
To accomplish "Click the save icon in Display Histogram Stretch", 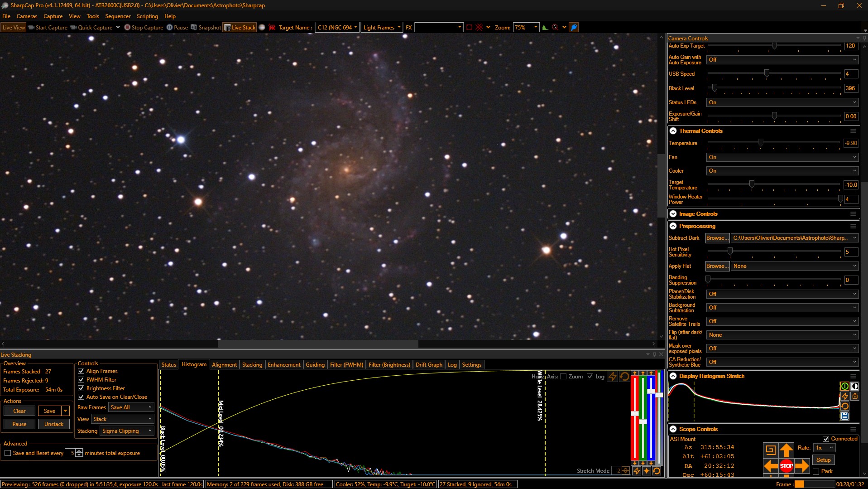I will [x=844, y=416].
